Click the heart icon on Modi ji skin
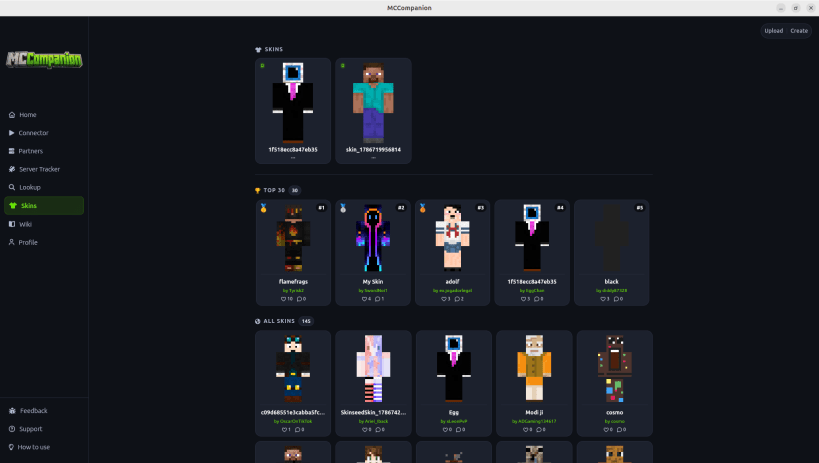Image resolution: width=819 pixels, height=463 pixels. pos(525,430)
